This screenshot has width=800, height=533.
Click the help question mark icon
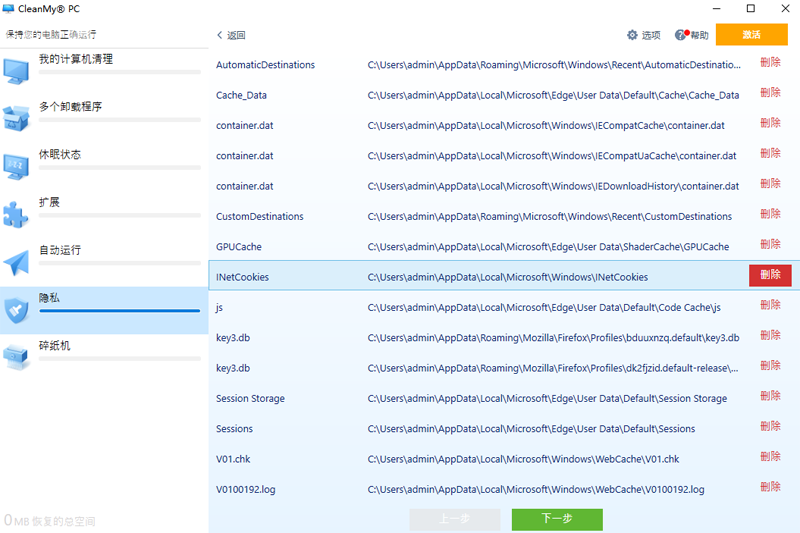coord(681,35)
